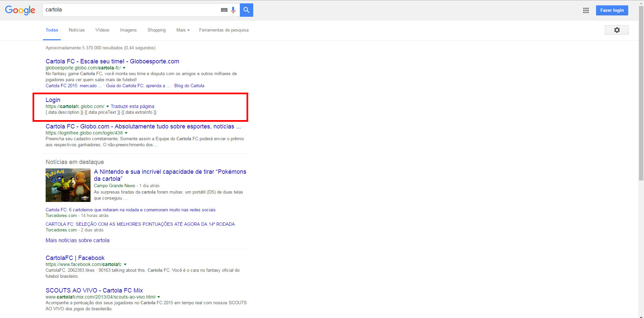Open the Nintendo Pokémons da cartola article

click(x=170, y=175)
